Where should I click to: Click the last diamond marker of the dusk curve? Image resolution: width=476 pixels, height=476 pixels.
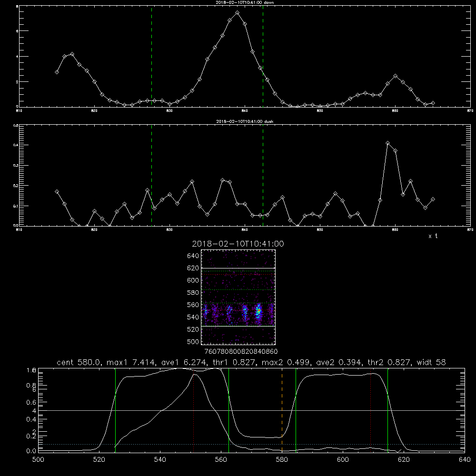point(433,199)
